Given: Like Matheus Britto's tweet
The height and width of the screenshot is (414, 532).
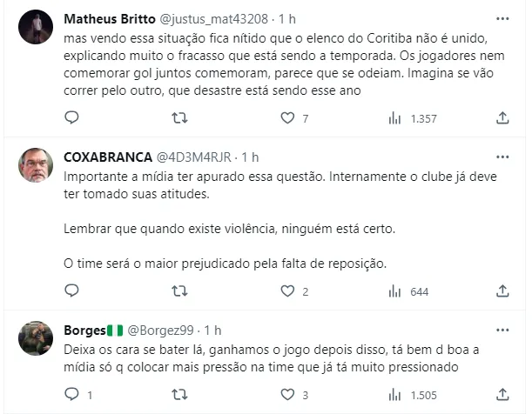Looking at the screenshot, I should pos(287,118).
